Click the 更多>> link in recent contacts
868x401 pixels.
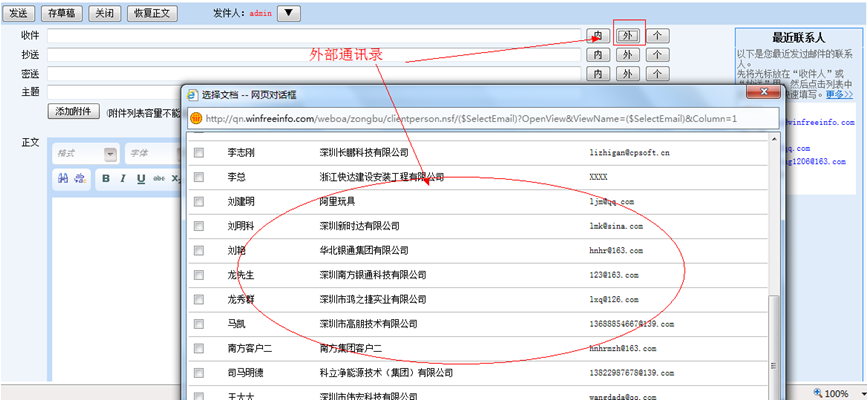coord(840,94)
